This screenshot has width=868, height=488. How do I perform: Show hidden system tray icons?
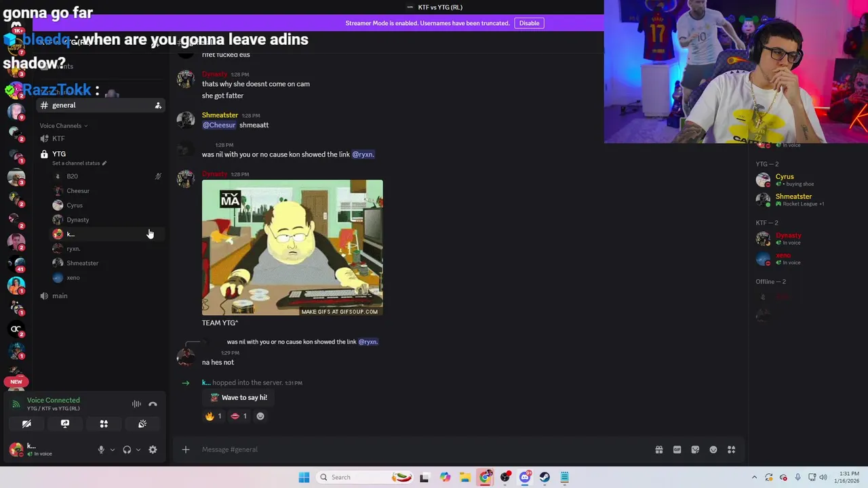754,477
